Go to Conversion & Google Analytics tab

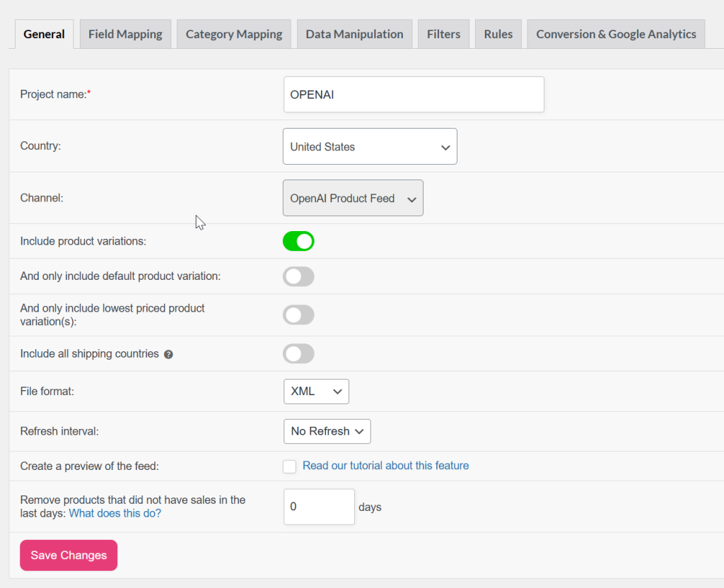click(x=615, y=33)
